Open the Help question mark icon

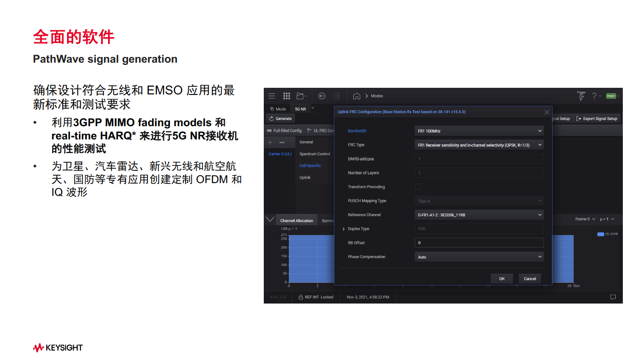coord(594,96)
